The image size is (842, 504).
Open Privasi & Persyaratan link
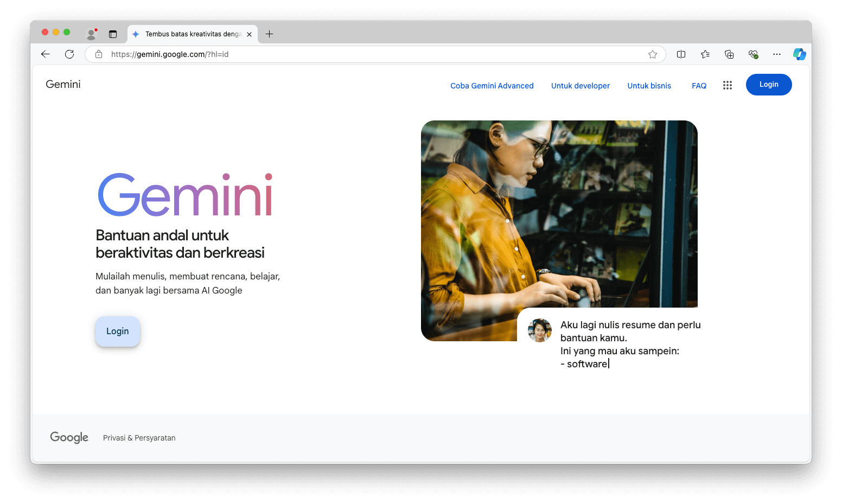139,437
